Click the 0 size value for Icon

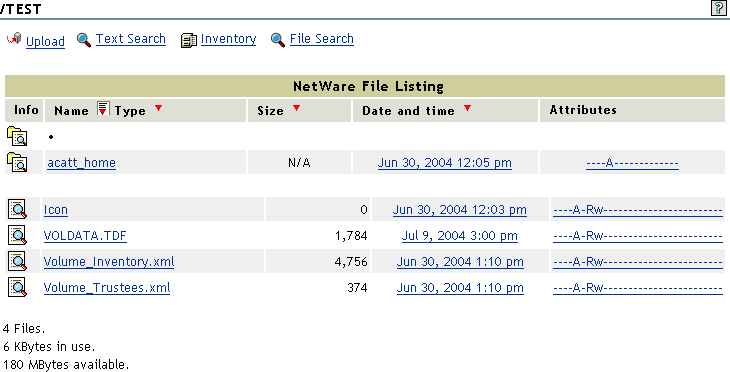(364, 210)
